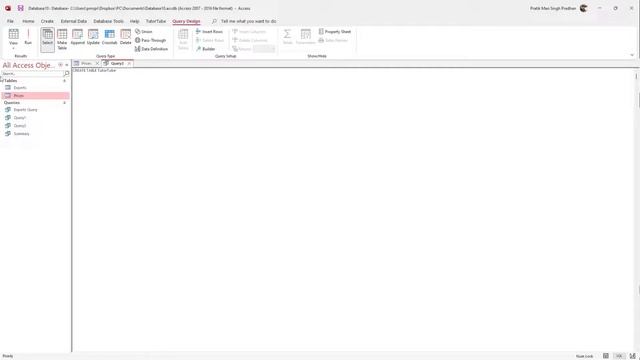Open the All Access Objects pane menu
This screenshot has height=360, width=640.
pos(60,65)
